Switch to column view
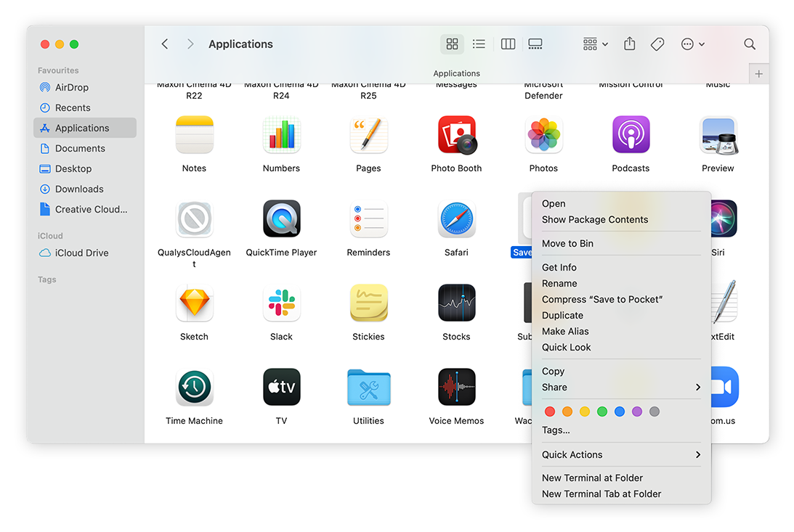The width and height of the screenshot is (794, 532). click(508, 44)
